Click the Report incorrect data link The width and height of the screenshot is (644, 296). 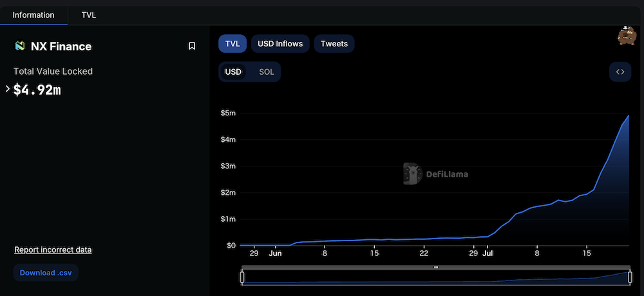click(53, 250)
